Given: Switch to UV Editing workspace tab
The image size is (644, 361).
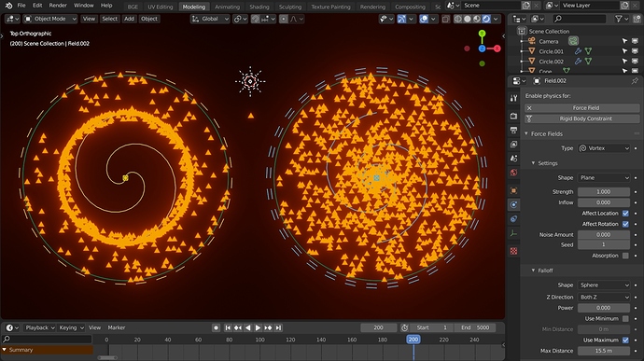Looking at the screenshot, I should (x=161, y=7).
